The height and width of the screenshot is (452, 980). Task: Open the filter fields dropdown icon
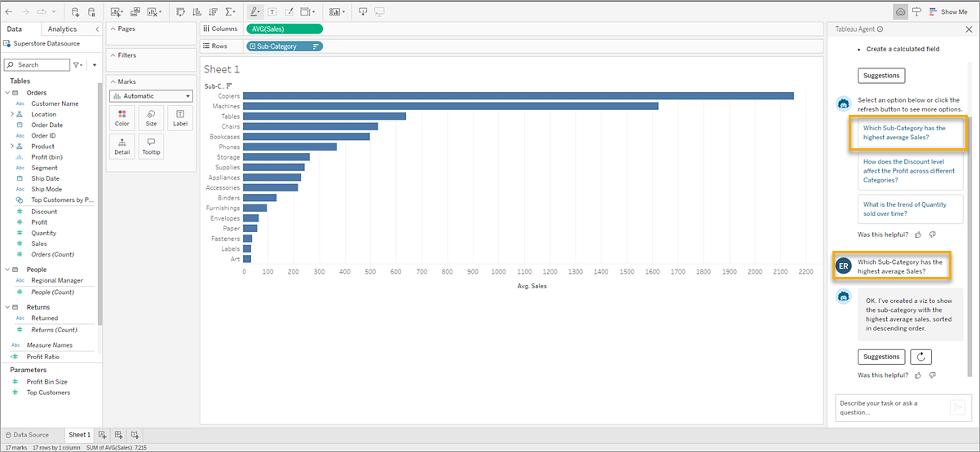[77, 64]
